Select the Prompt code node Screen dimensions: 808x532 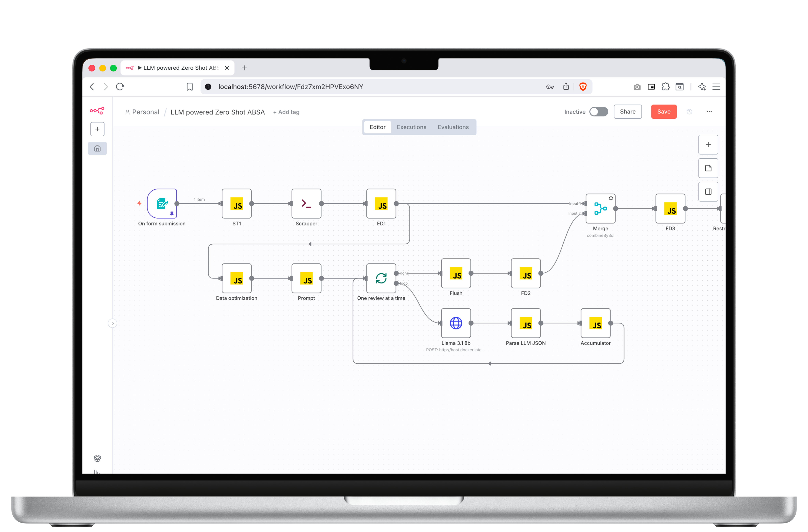coord(307,278)
